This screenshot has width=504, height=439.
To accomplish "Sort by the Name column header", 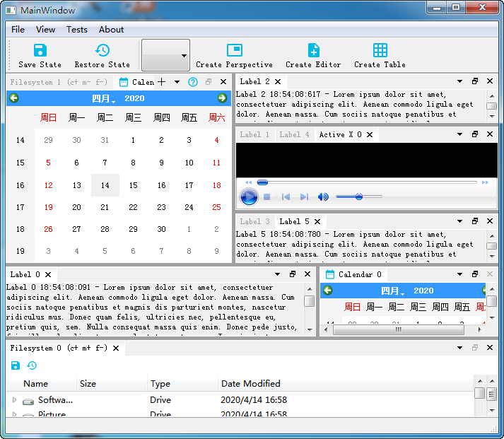I will click(x=41, y=383).
